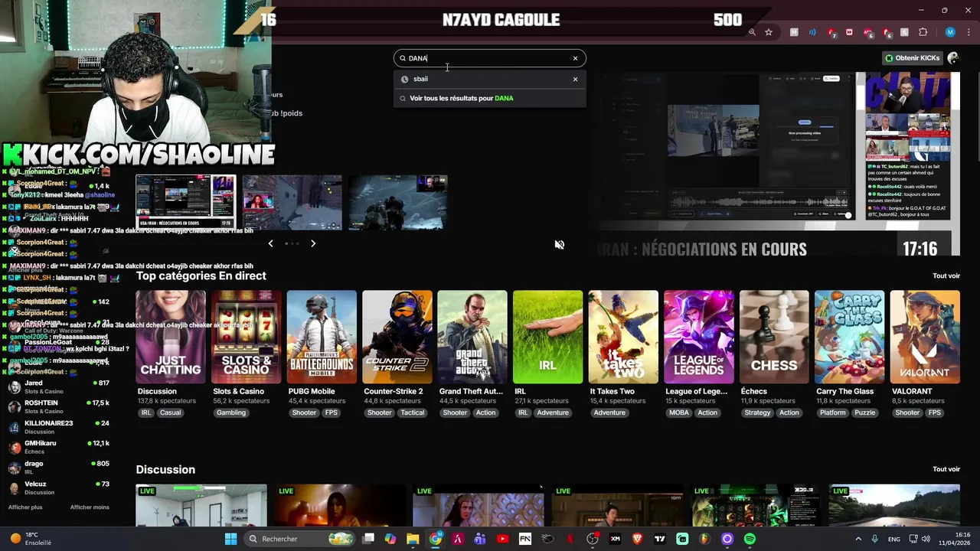Open the Slots & Casino category card
This screenshot has height=551, width=980.
[x=246, y=337]
